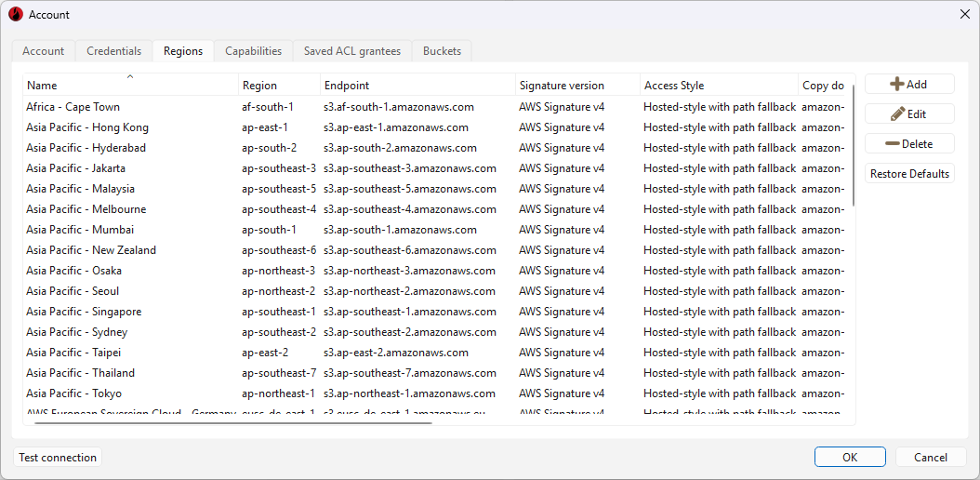
Task: Click the pencil icon on Edit button
Action: [897, 113]
